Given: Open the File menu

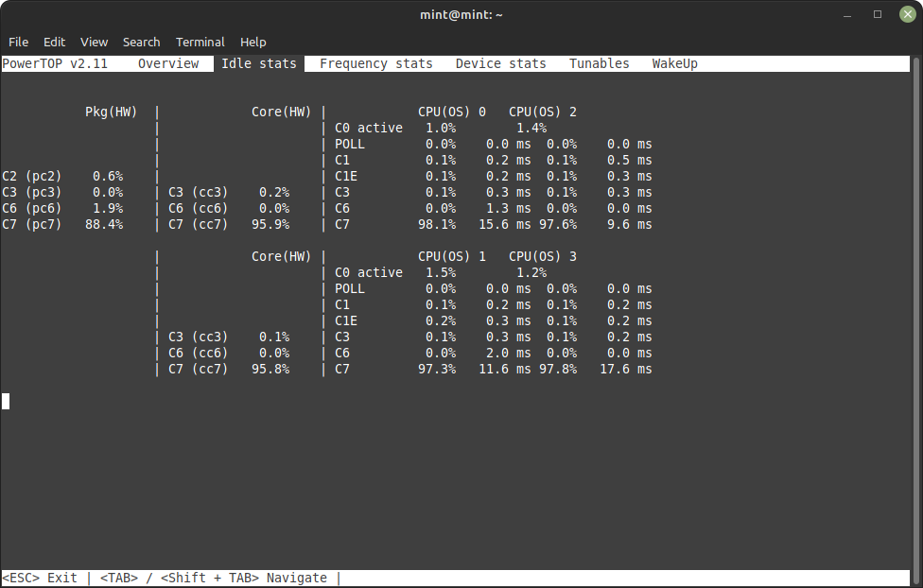Looking at the screenshot, I should 18,42.
